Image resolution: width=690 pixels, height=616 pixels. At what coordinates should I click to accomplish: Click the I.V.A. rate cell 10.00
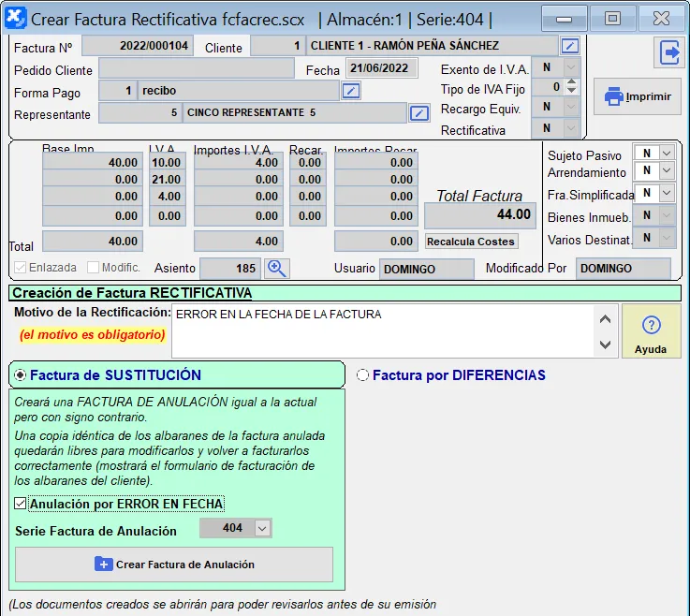(168, 162)
